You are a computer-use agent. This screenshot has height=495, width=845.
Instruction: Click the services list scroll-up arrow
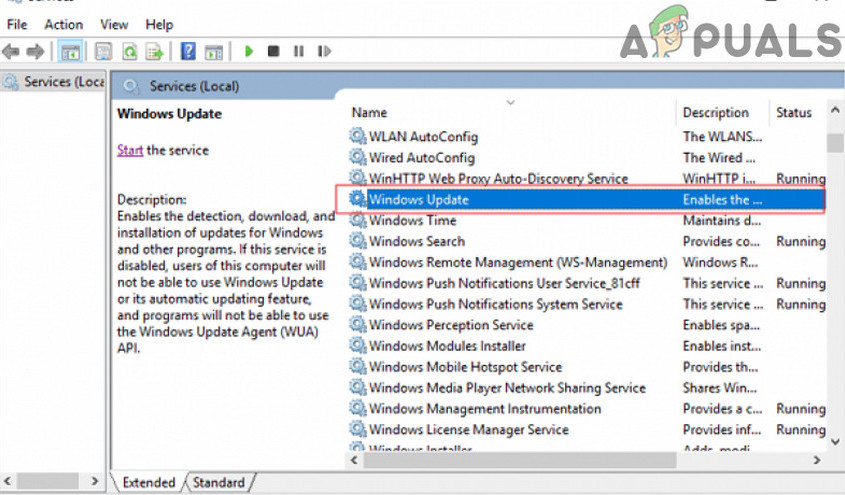click(x=835, y=110)
